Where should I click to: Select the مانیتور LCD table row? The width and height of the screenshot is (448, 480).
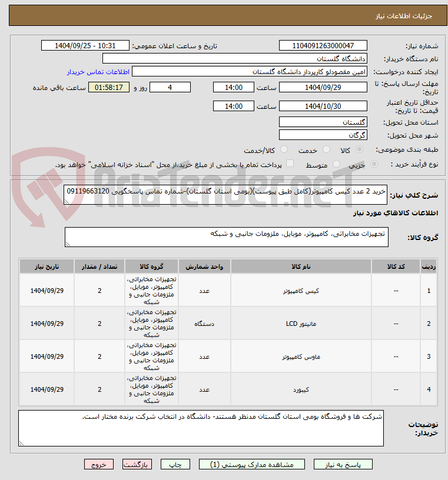click(228, 324)
